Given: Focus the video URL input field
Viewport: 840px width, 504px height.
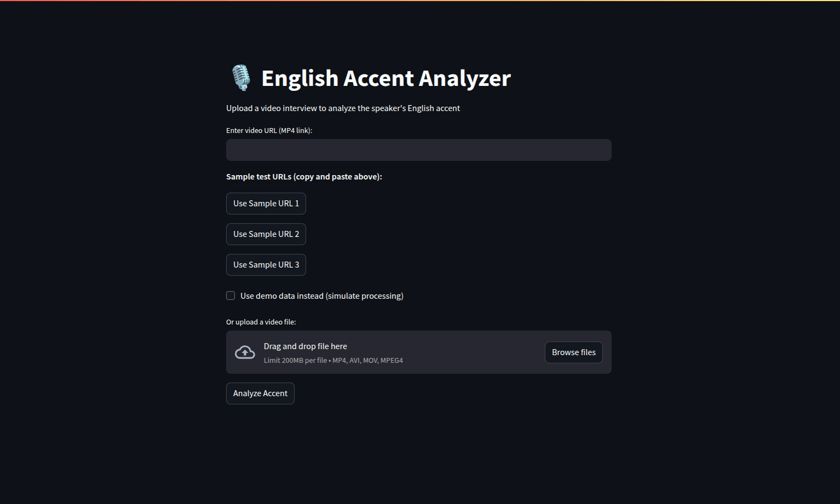Looking at the screenshot, I should pos(419,150).
